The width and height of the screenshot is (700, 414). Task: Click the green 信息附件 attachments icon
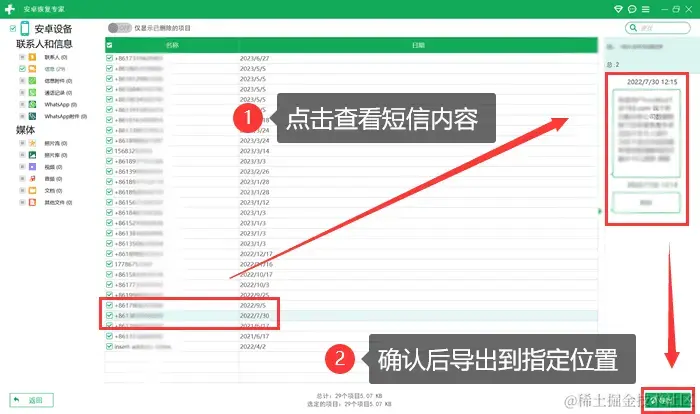[32, 81]
